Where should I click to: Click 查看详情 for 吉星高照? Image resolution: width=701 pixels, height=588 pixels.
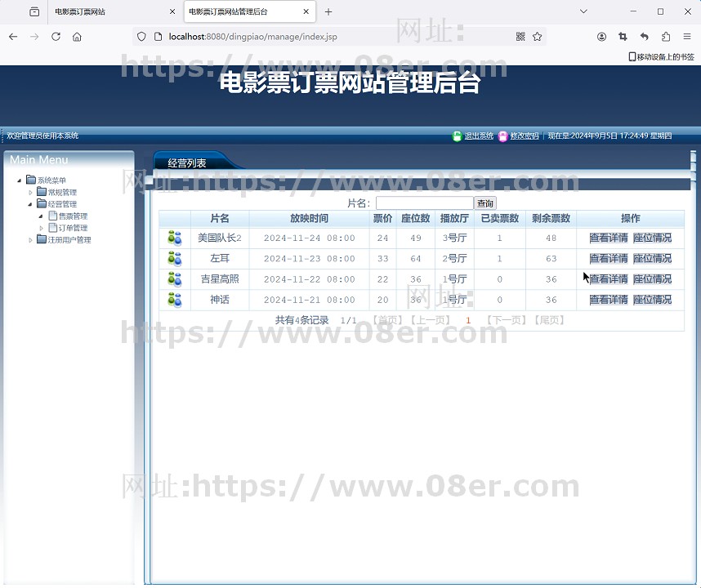pyautogui.click(x=609, y=279)
